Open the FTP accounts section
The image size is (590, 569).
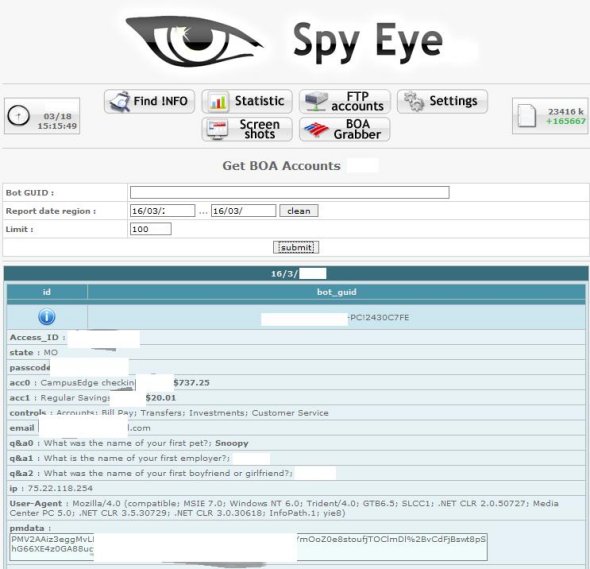345,101
